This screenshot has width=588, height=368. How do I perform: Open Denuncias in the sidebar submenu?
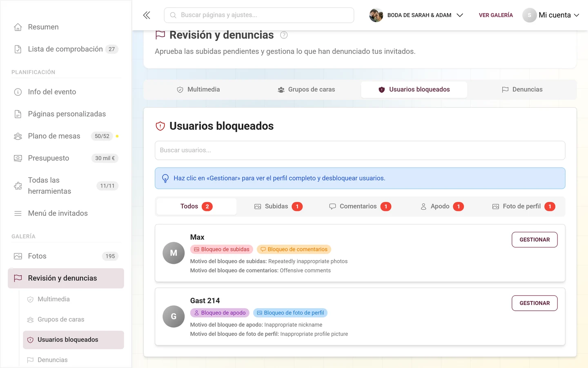pos(73,360)
